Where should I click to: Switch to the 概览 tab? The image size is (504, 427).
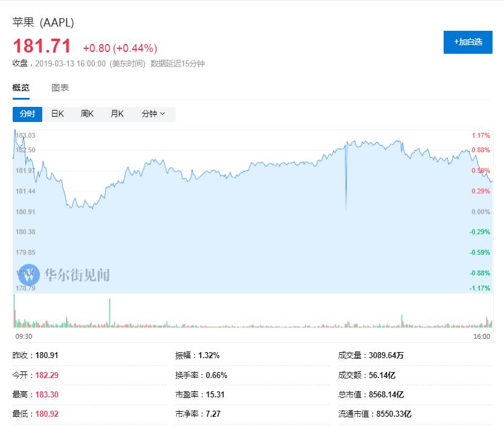(x=21, y=88)
